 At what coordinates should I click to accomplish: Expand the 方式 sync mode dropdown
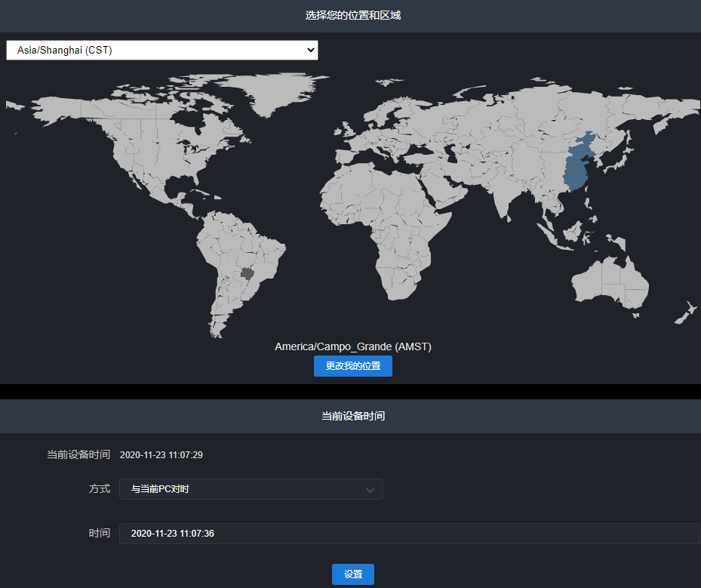tap(251, 489)
